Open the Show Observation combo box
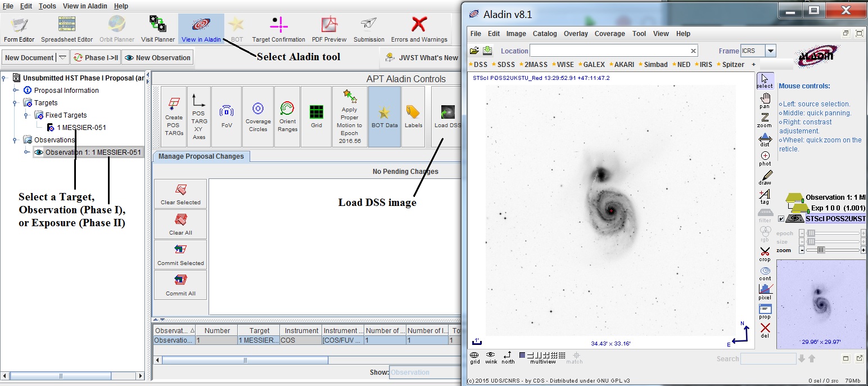This screenshot has height=386, width=868. point(425,372)
